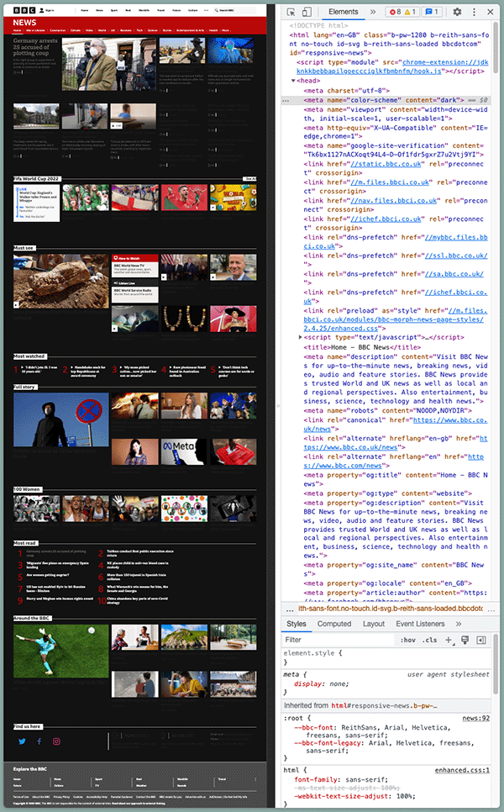Open the Instagram icon under Find us here
Image resolution: width=504 pixels, height=812 pixels.
56,741
